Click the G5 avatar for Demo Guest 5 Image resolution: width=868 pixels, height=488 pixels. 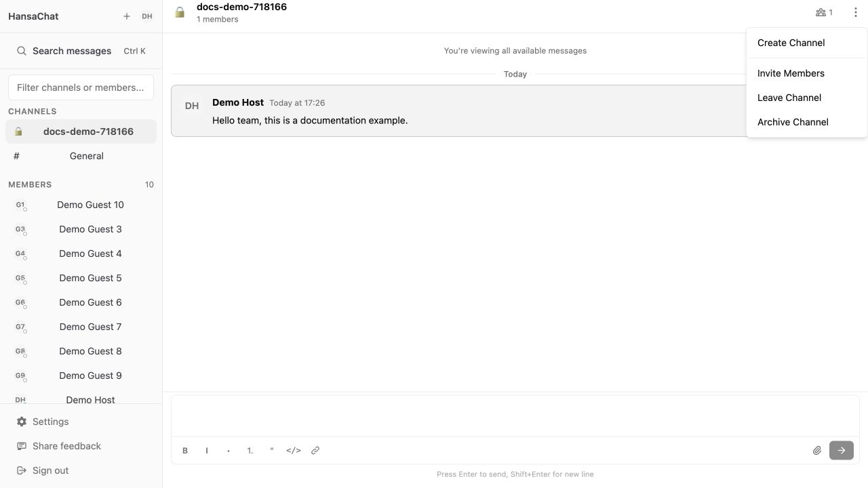tap(20, 278)
